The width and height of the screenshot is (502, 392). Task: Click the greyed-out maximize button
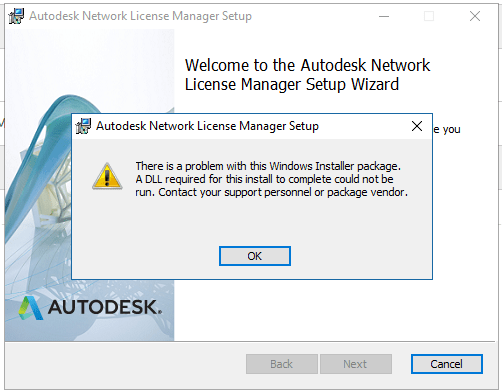pyautogui.click(x=429, y=16)
